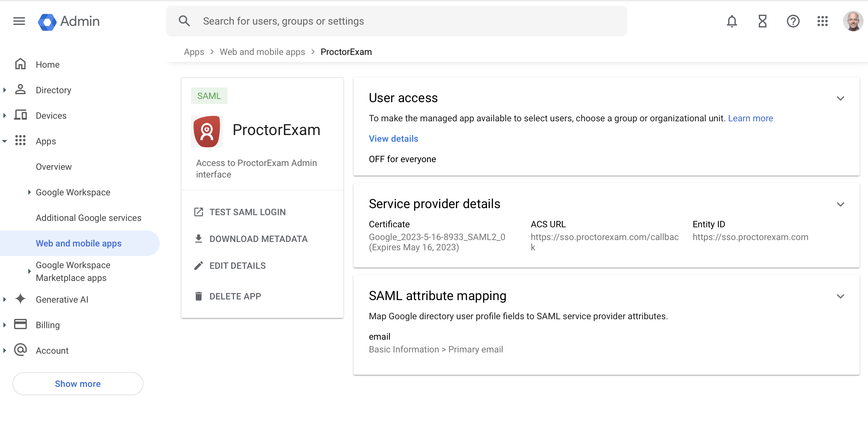Click the Generative AI sparkle icon
This screenshot has width=868, height=445.
[20, 299]
